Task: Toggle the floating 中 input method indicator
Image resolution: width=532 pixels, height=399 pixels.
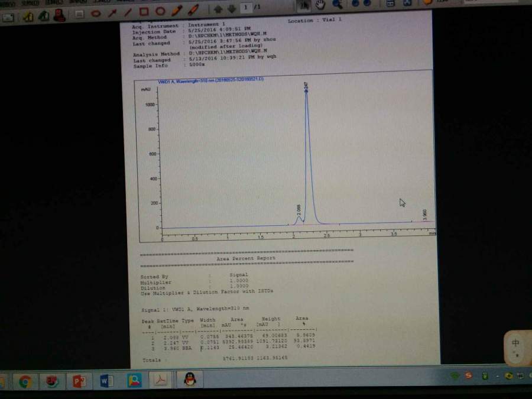Action: tap(515, 343)
